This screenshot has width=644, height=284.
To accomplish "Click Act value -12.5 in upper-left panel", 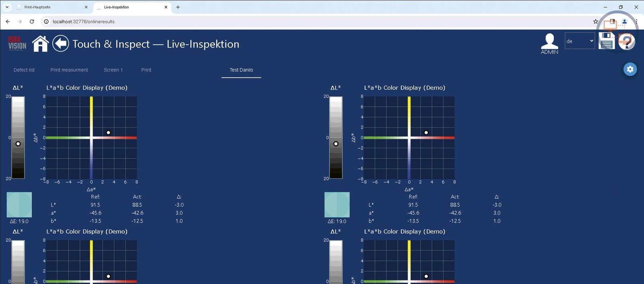I will (137, 221).
